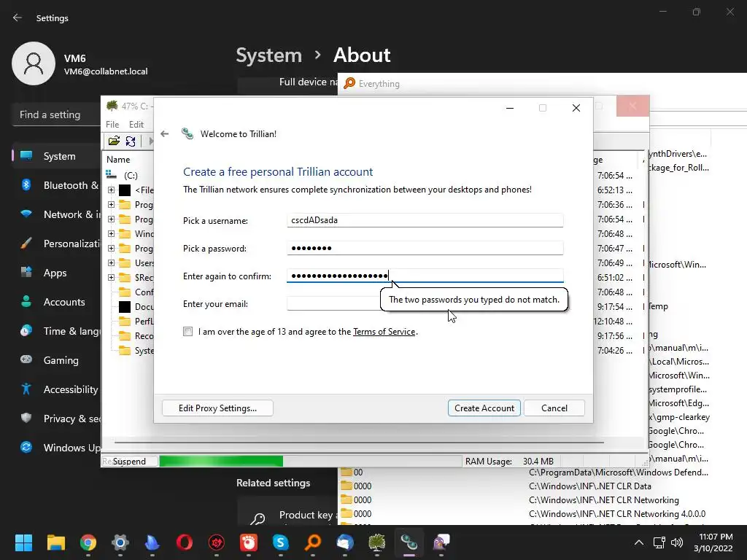Screen dimensions: 747x560
Task: Click the C: drive icon in the tree
Action: point(111,175)
